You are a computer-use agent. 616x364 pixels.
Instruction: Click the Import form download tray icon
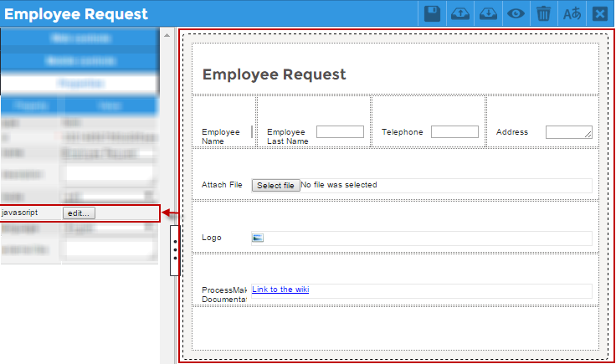coord(488,13)
